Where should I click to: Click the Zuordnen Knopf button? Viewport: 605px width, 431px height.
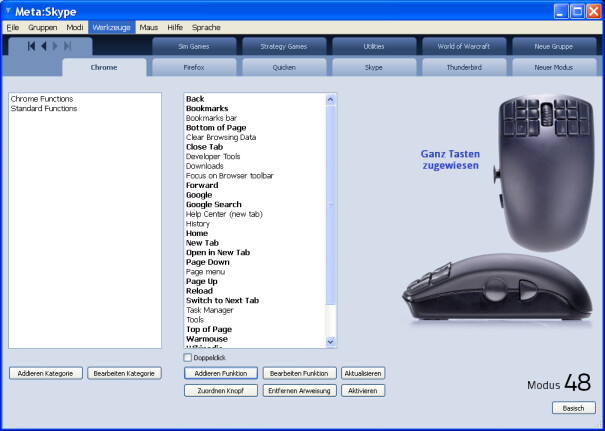(x=221, y=390)
